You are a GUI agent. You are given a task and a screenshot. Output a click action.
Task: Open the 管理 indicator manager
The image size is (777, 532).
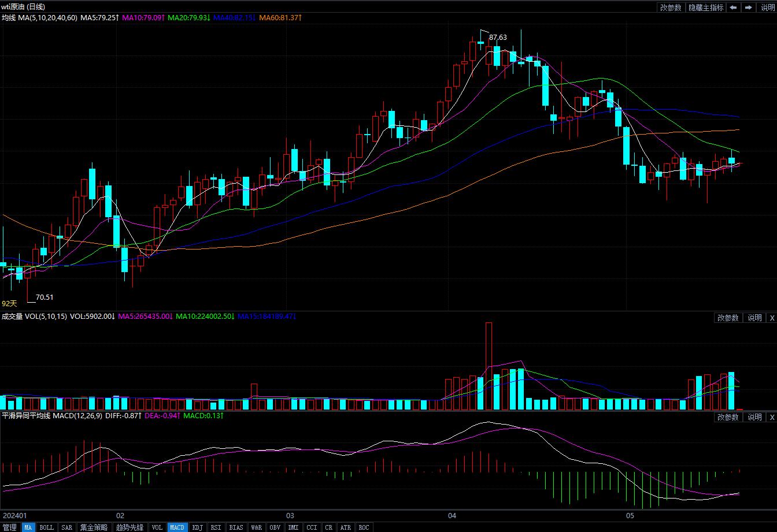10,527
